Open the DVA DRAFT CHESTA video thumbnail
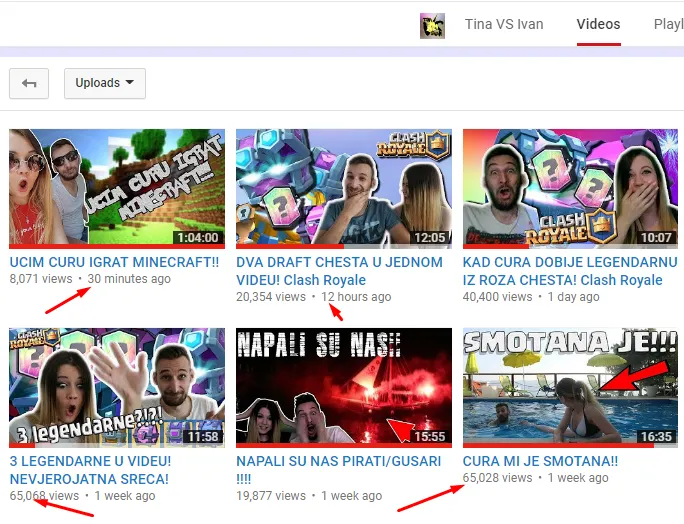Image resolution: width=684 pixels, height=524 pixels. [343, 188]
